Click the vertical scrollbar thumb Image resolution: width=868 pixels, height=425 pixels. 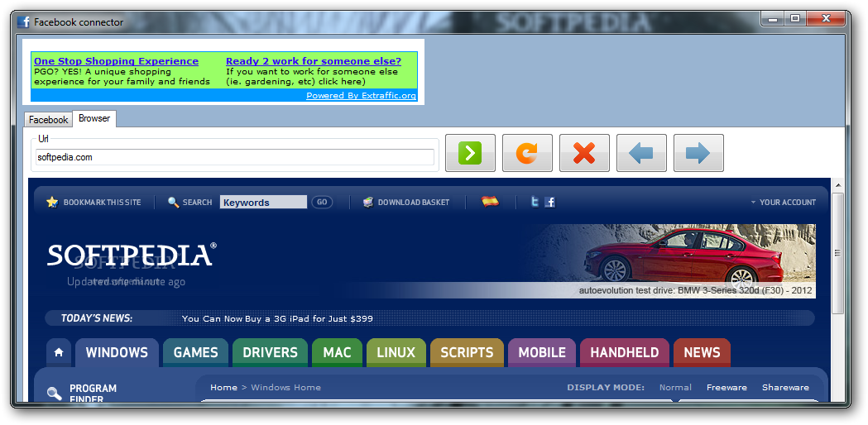coord(837,253)
